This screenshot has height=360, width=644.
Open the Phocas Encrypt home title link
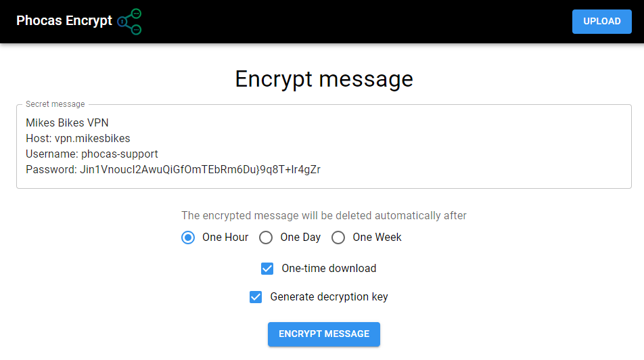64,20
